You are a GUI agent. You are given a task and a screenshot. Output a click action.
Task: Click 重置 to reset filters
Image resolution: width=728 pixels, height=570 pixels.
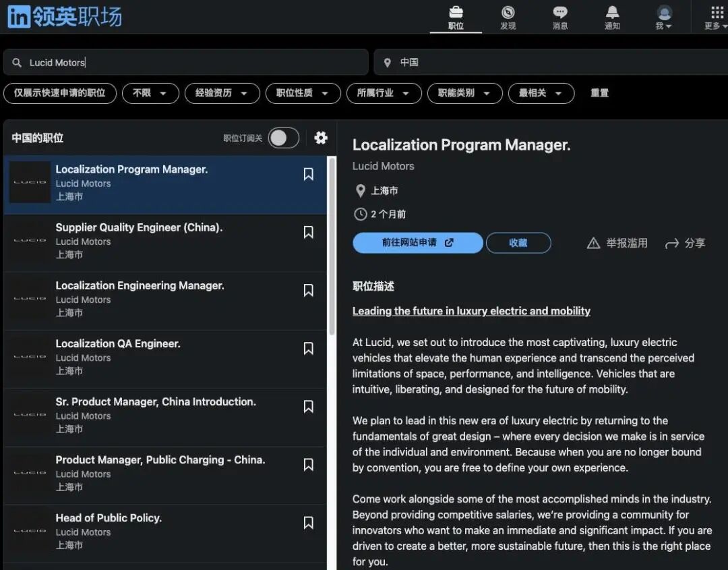(x=599, y=93)
